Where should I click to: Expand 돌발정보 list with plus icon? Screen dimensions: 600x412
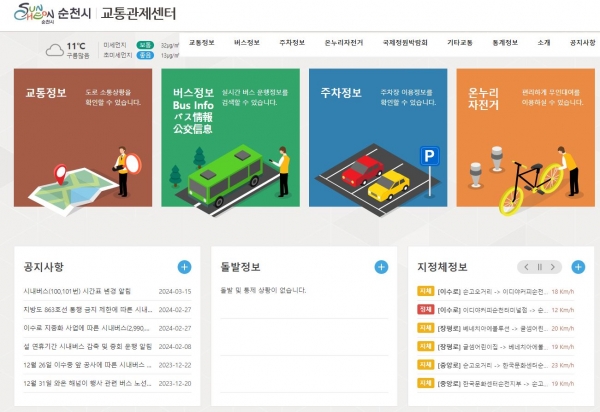(x=381, y=267)
